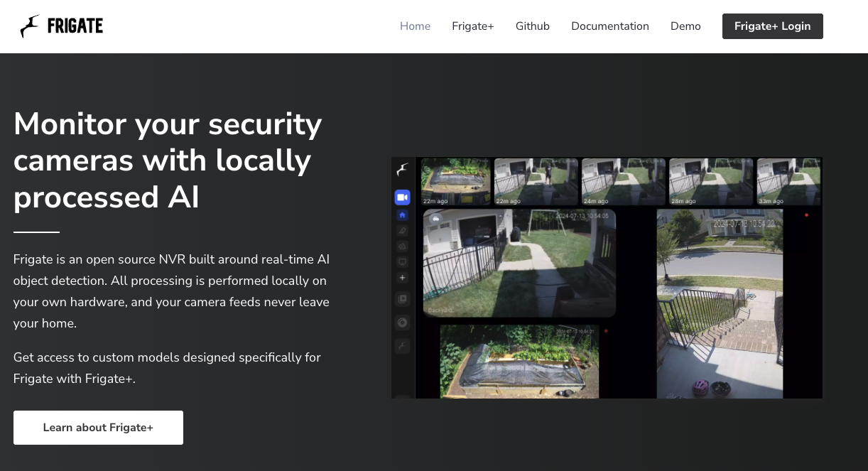Viewport: 868px width, 471px height.
Task: Click the Learn about Frigate+ button
Action: (98, 428)
